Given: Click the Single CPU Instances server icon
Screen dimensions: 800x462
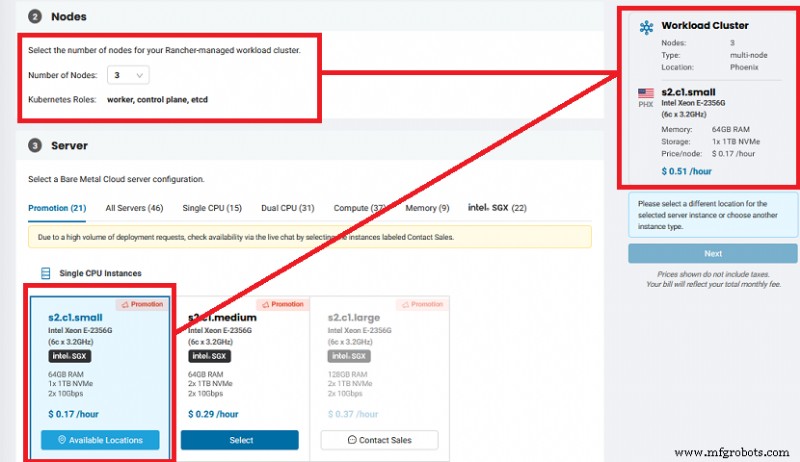Looking at the screenshot, I should [x=45, y=273].
